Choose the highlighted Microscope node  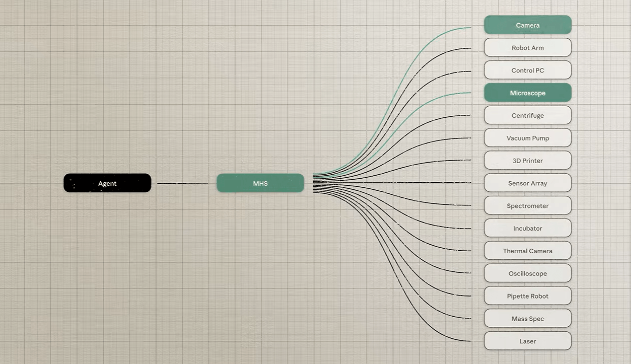[528, 93]
